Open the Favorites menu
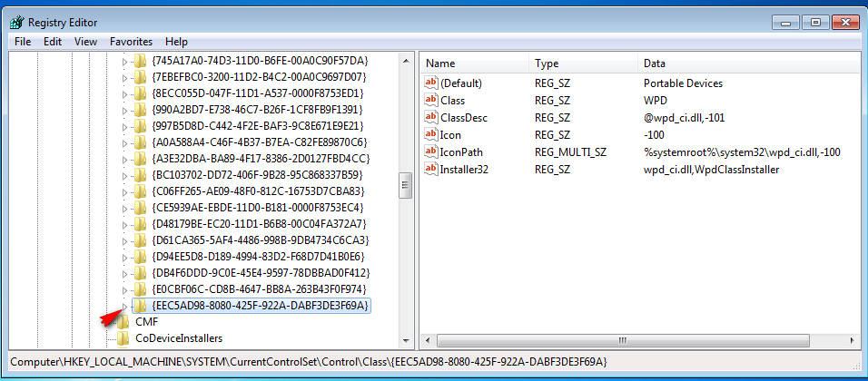Image resolution: width=868 pixels, height=381 pixels. click(x=131, y=42)
